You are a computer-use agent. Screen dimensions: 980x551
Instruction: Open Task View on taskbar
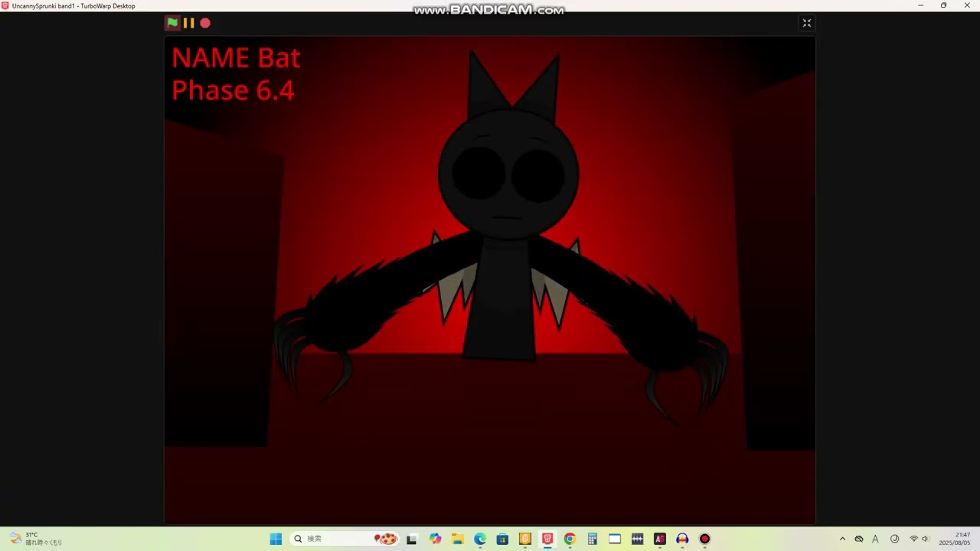pyautogui.click(x=412, y=539)
